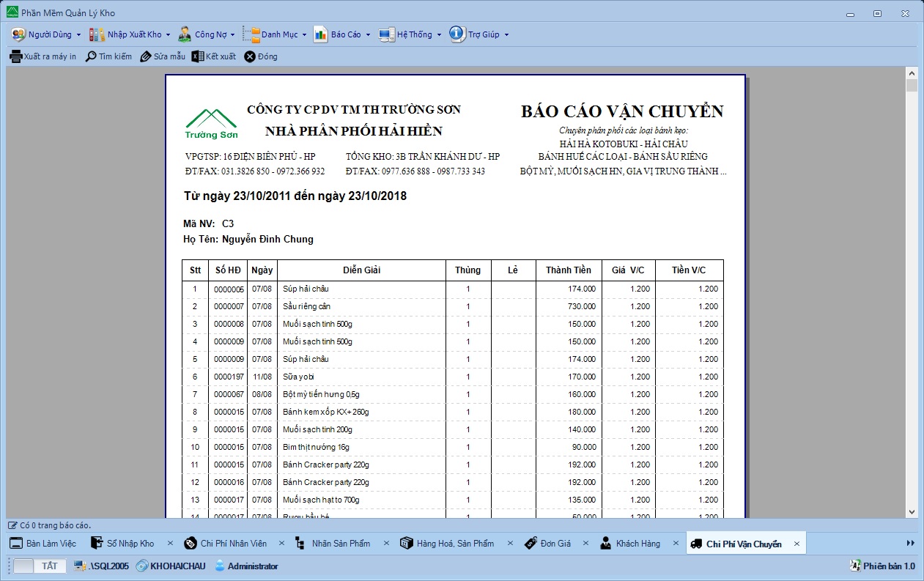The width and height of the screenshot is (924, 581).
Task: Close the Chi Phí Vận Chuyển tab
Action: [x=797, y=544]
